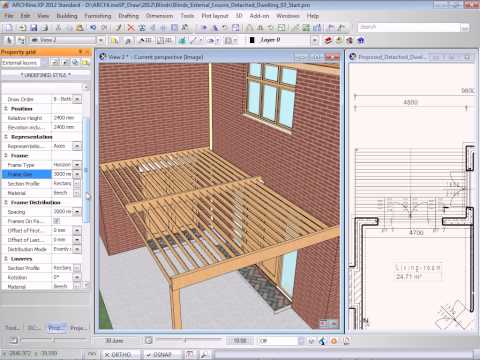Toggle the Frames On Fa... checkbox

tap(56, 221)
